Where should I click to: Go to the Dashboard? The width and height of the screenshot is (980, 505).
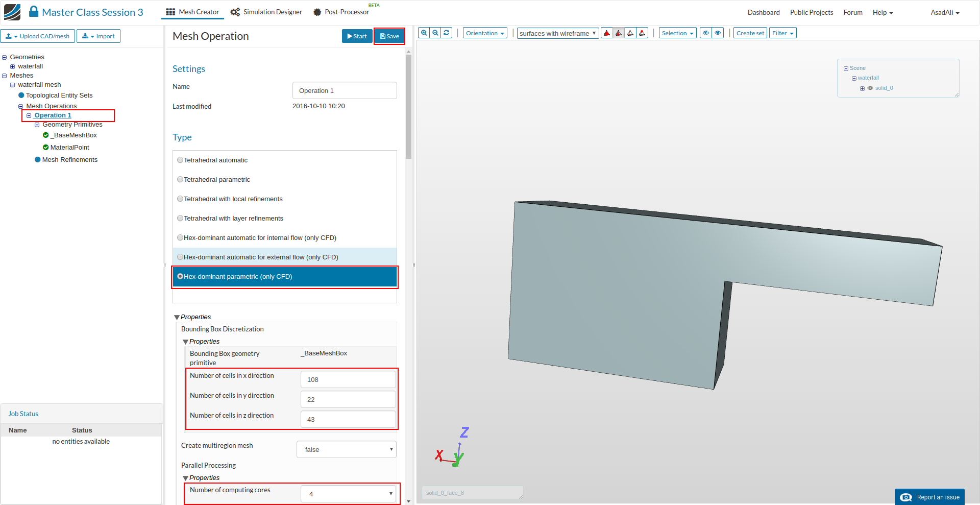764,12
